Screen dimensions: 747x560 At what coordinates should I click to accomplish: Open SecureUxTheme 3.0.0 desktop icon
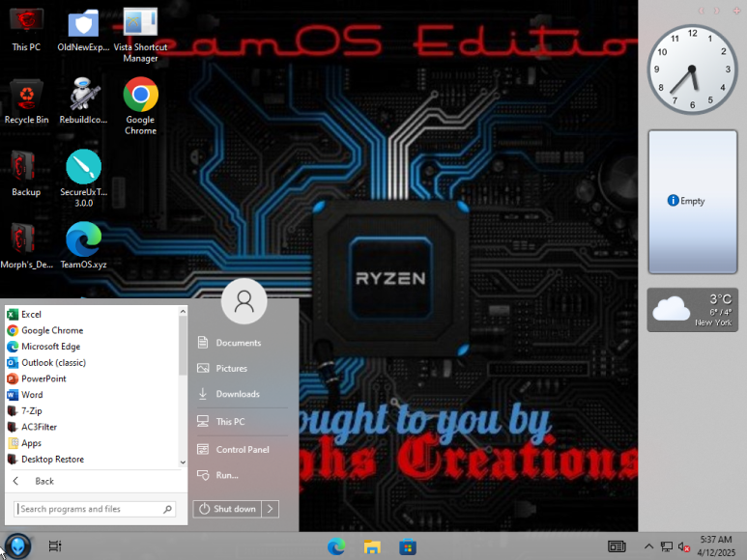(x=83, y=179)
